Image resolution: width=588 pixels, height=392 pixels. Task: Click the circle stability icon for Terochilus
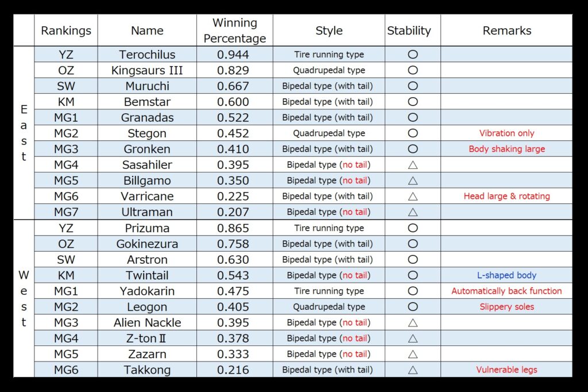[x=412, y=55]
